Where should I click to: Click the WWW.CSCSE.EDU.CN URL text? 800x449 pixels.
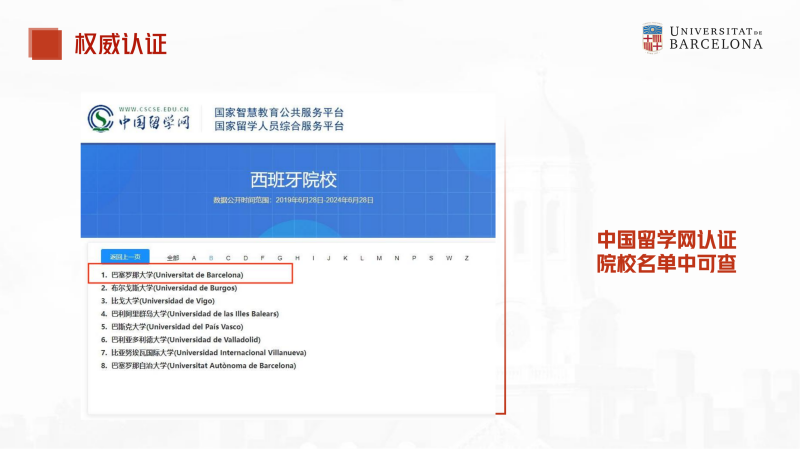click(154, 109)
